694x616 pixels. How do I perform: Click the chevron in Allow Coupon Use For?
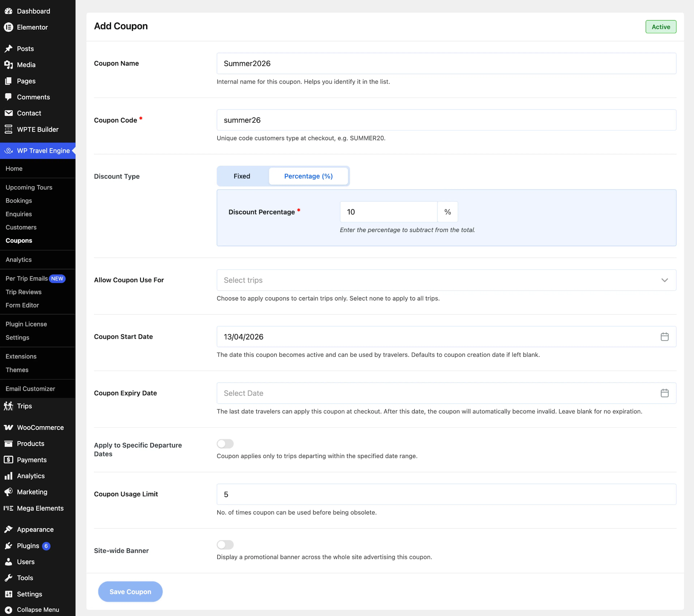pos(665,280)
